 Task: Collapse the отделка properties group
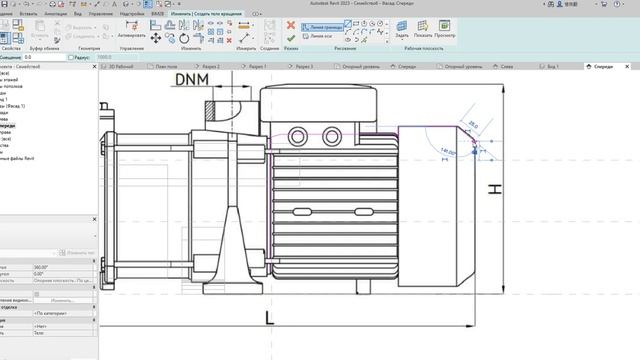pyautogui.click(x=94, y=307)
